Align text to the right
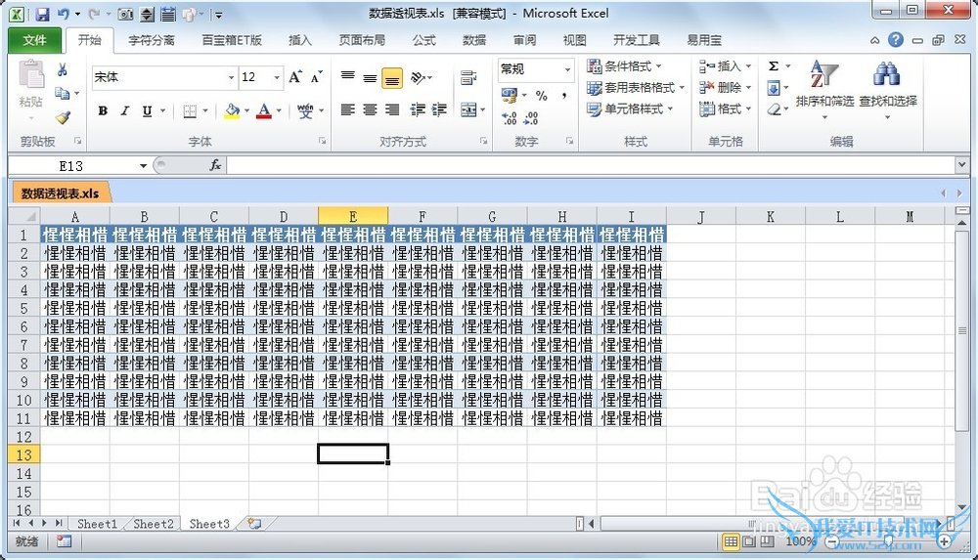Screen dimensions: 978x560 392,109
